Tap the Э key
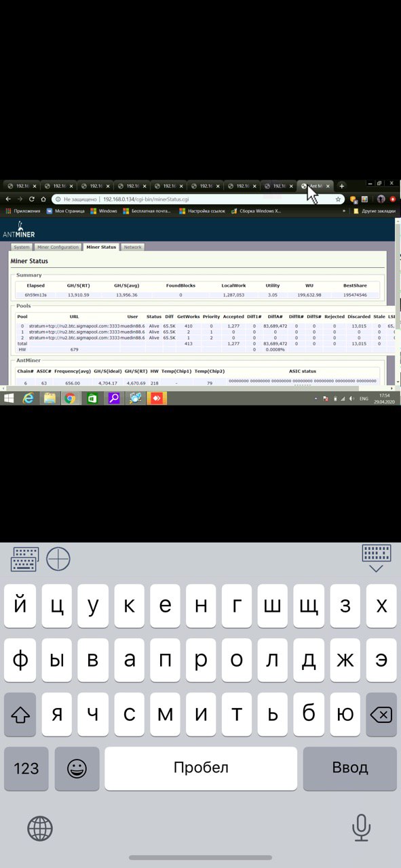Screen dimensions: 401x868 click(381, 660)
